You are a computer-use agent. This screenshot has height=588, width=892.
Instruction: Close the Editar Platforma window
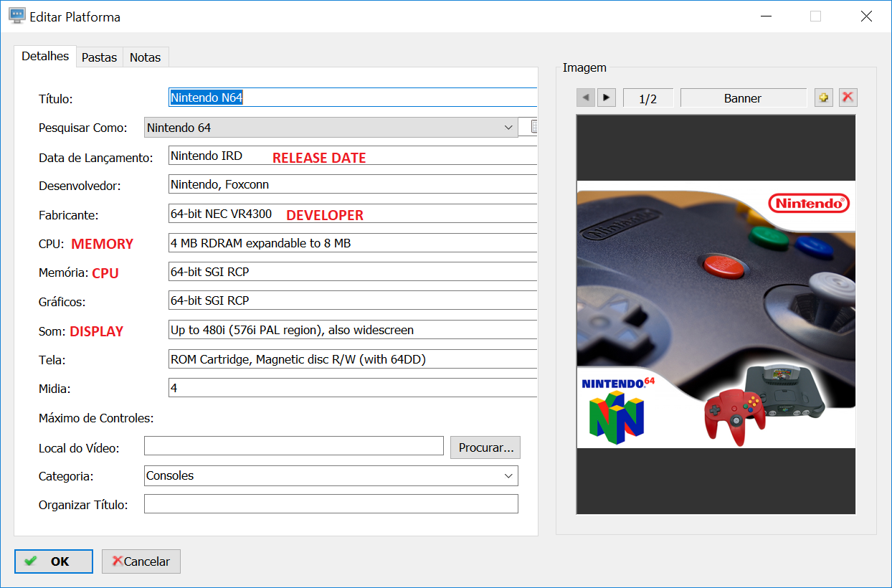(866, 16)
